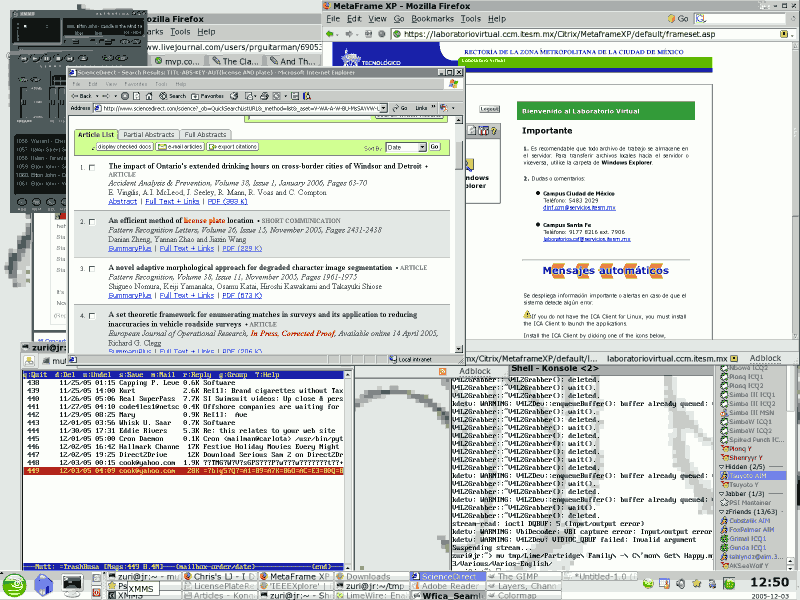Screen dimensions: 800x600
Task: Click the Adblock item in Firefox status bar
Action: (x=764, y=357)
